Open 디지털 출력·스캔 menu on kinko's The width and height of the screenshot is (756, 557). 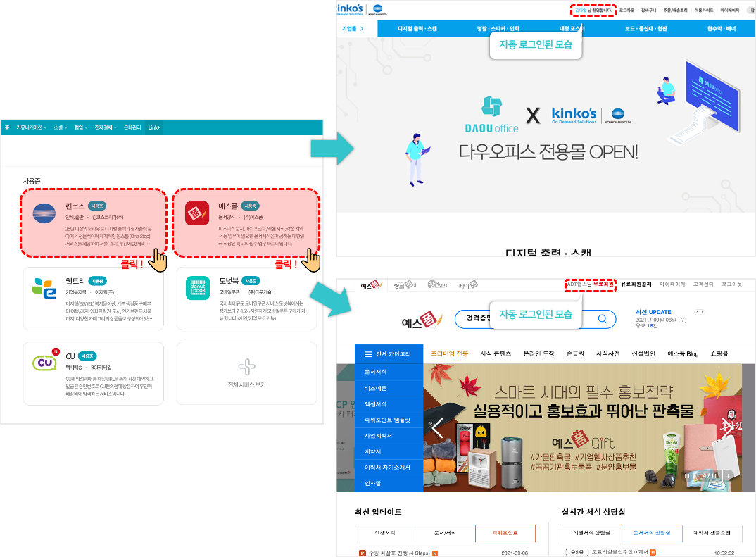tap(417, 28)
